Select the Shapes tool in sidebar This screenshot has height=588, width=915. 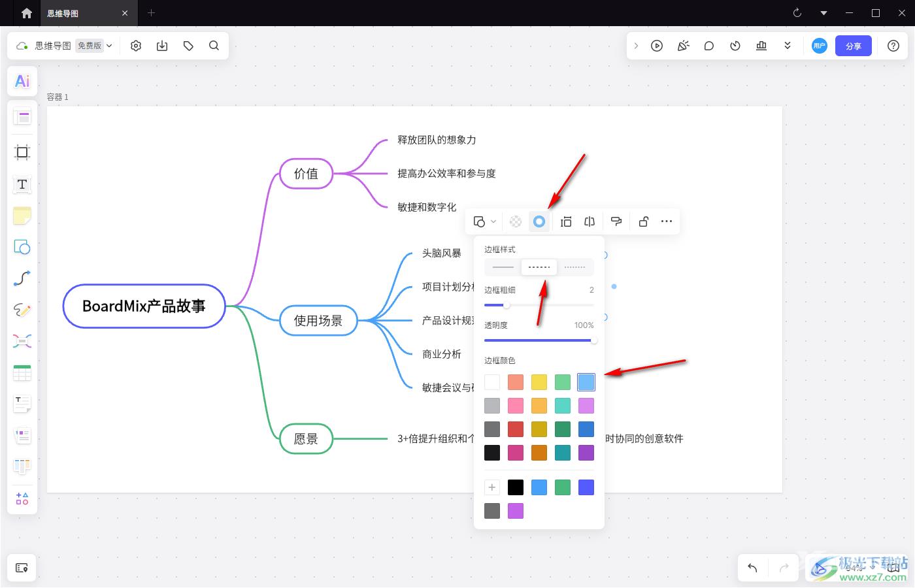coord(22,247)
